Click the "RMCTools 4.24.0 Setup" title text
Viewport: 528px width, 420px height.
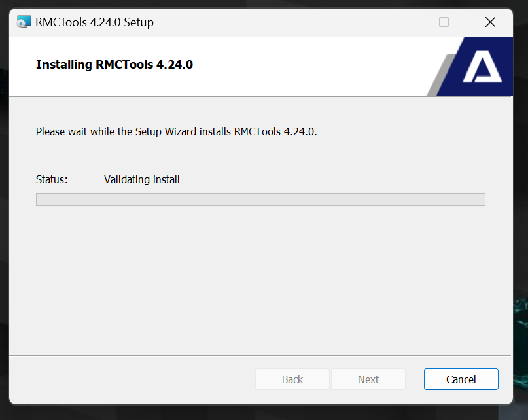coord(94,22)
